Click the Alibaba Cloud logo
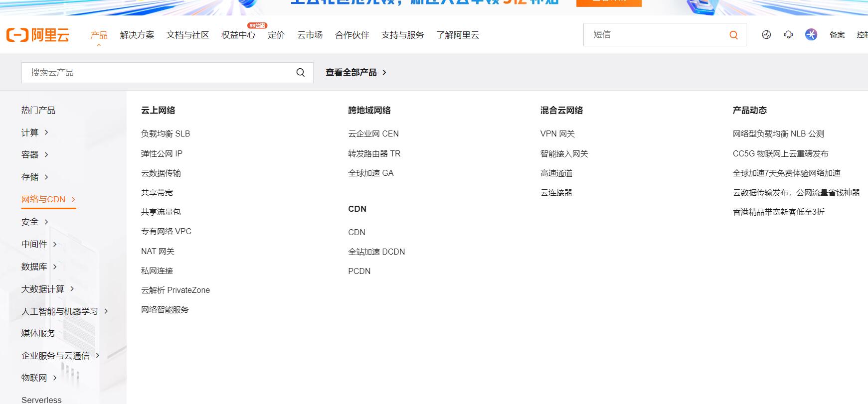Viewport: 868px width, 404px height. tap(38, 35)
